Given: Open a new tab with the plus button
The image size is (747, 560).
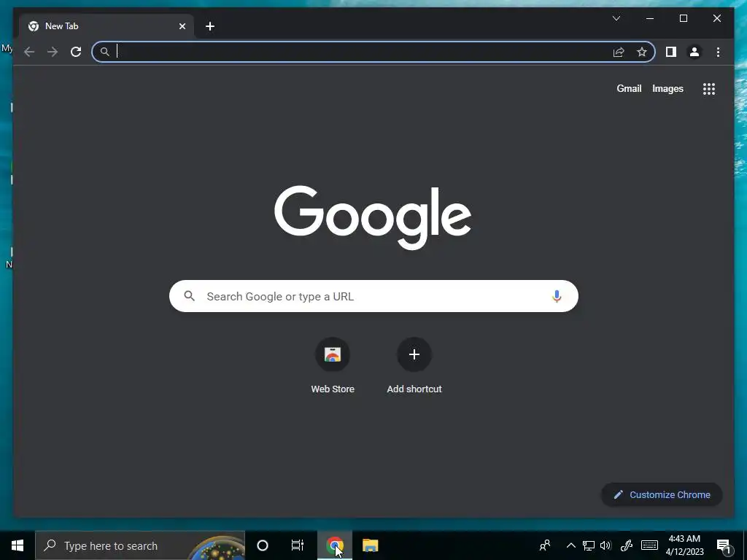Looking at the screenshot, I should pyautogui.click(x=210, y=26).
